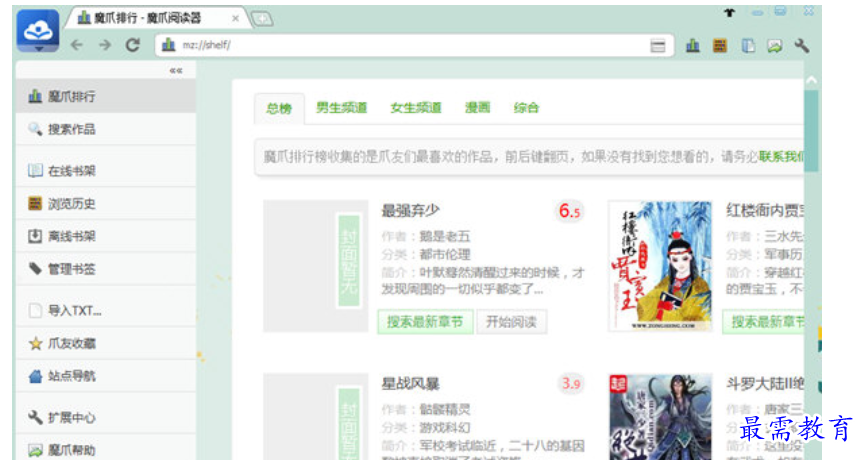Open 魔爪帮助 in the sidebar
Image resolution: width=861 pixels, height=460 pixels.
point(106,450)
